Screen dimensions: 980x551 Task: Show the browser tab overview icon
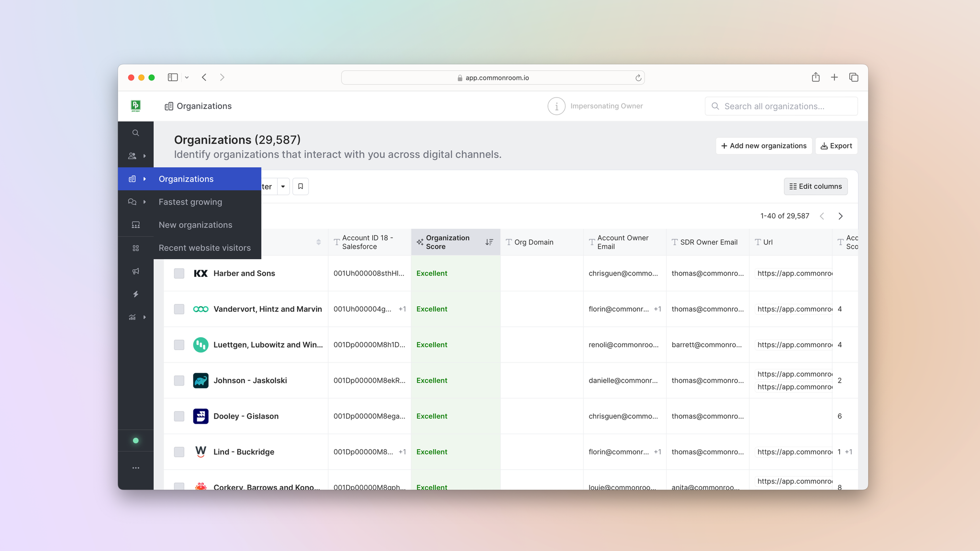854,77
